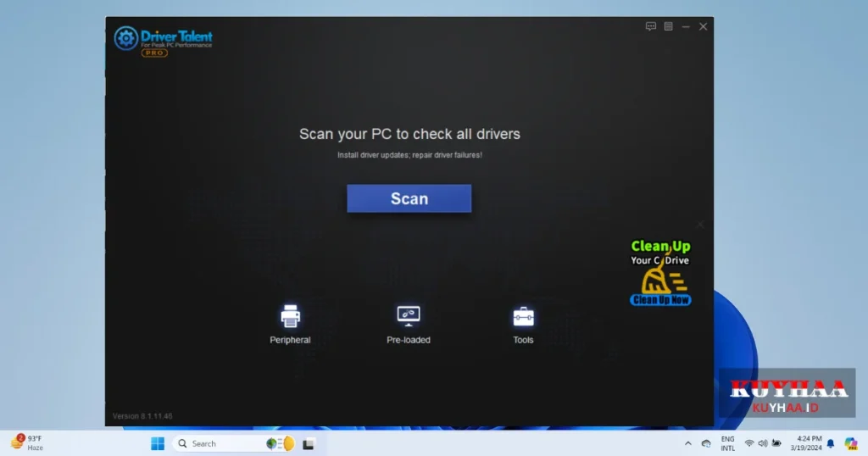Show hidden system tray icons

(x=688, y=443)
